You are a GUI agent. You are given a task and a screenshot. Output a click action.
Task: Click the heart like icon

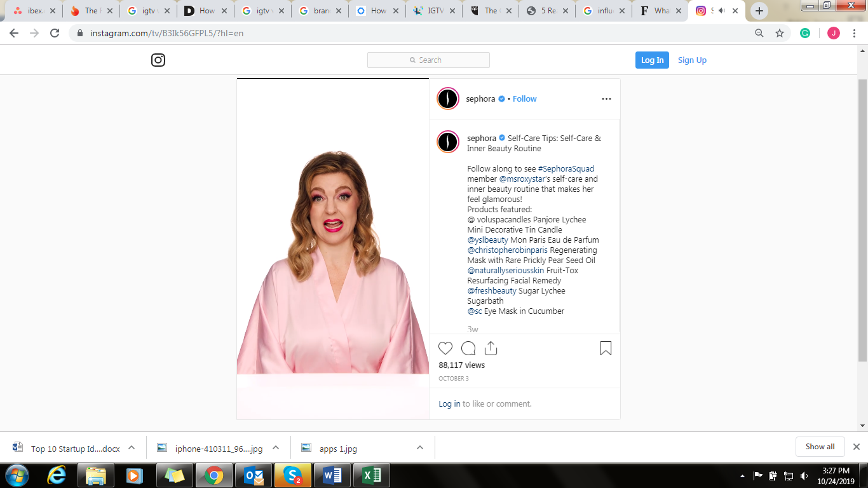tap(445, 348)
